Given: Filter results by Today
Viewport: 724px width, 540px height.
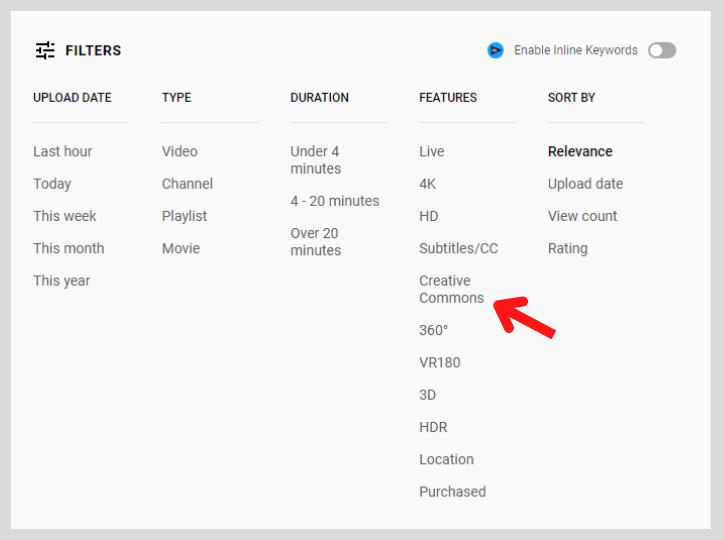Looking at the screenshot, I should (x=52, y=184).
